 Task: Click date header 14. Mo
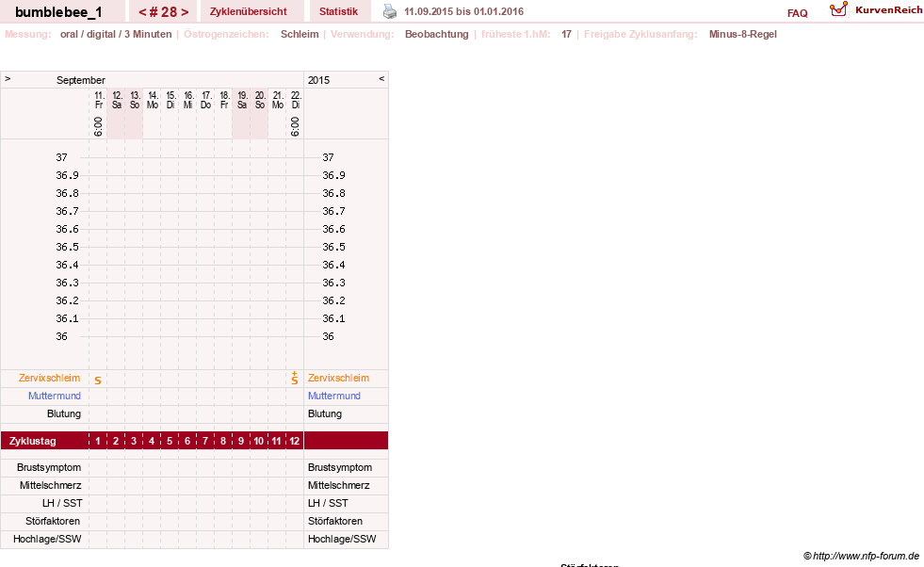coord(153,100)
